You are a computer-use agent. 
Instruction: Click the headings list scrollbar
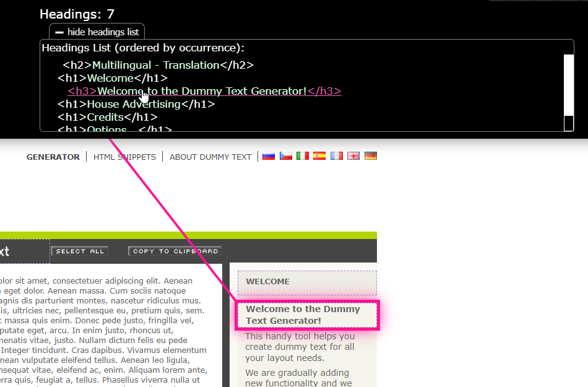(x=568, y=87)
